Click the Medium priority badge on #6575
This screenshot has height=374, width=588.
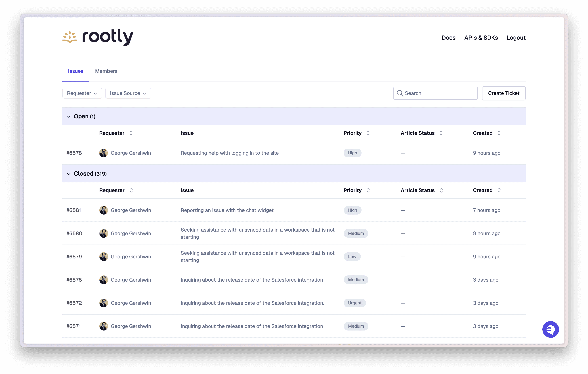tap(356, 280)
